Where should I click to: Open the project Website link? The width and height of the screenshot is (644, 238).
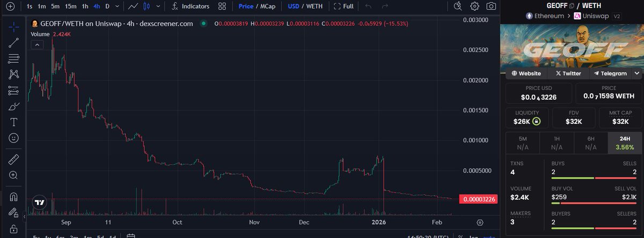tap(526, 73)
